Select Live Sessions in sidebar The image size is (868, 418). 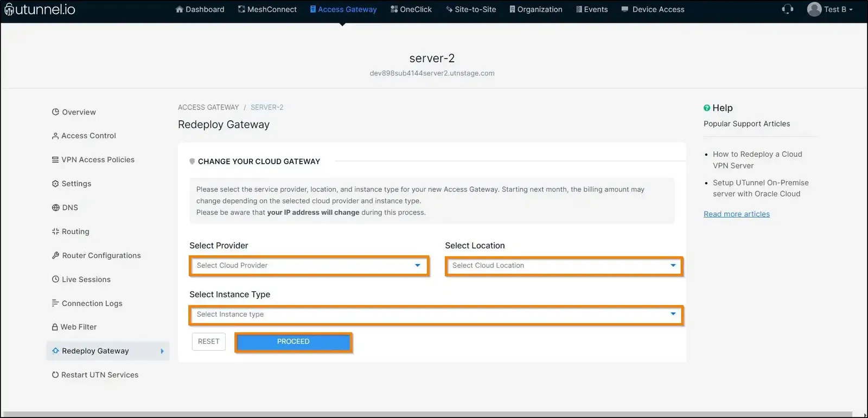tap(81, 279)
